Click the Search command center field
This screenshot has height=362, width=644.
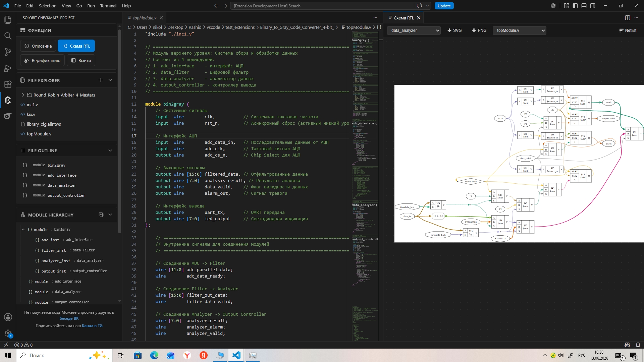pos(322,6)
